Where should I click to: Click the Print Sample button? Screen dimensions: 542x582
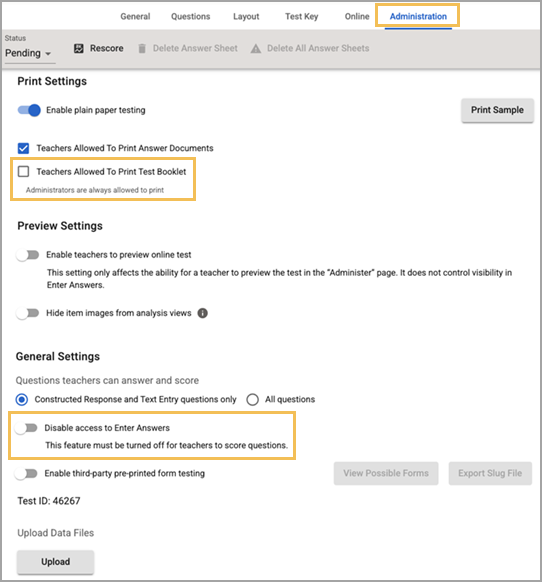coord(497,110)
